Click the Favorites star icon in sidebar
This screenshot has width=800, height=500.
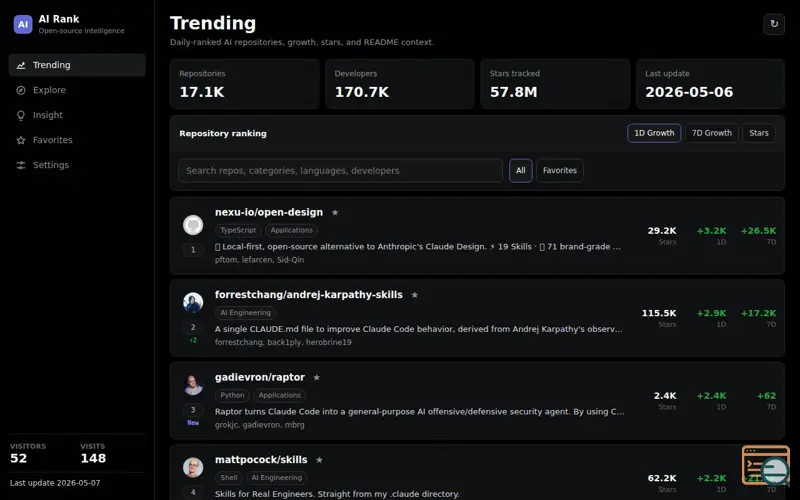pyautogui.click(x=21, y=140)
